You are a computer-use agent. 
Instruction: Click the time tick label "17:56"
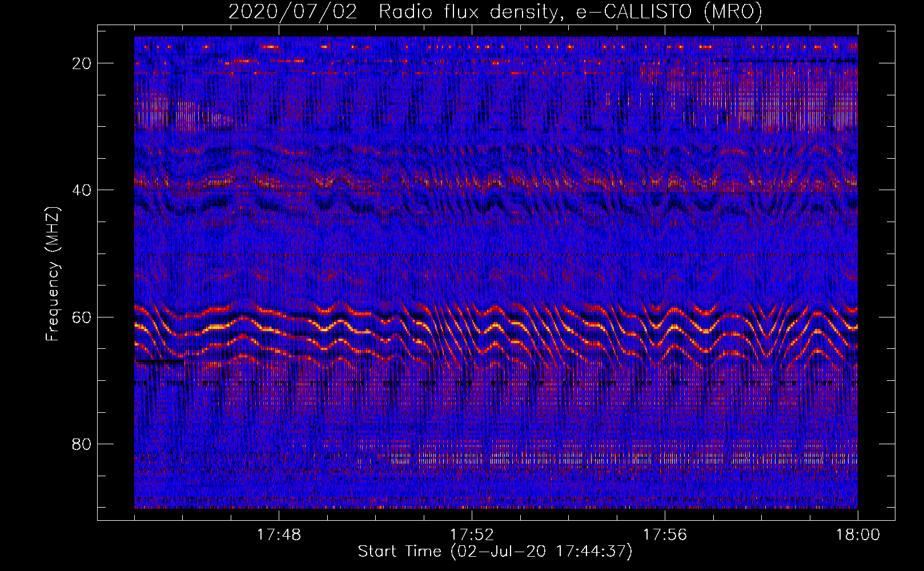[x=665, y=535]
